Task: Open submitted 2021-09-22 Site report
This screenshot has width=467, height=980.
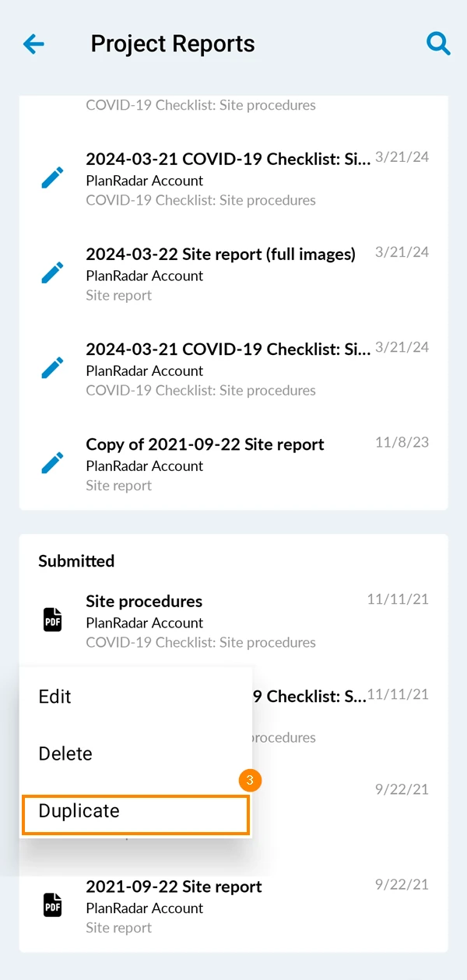Action: click(x=233, y=905)
